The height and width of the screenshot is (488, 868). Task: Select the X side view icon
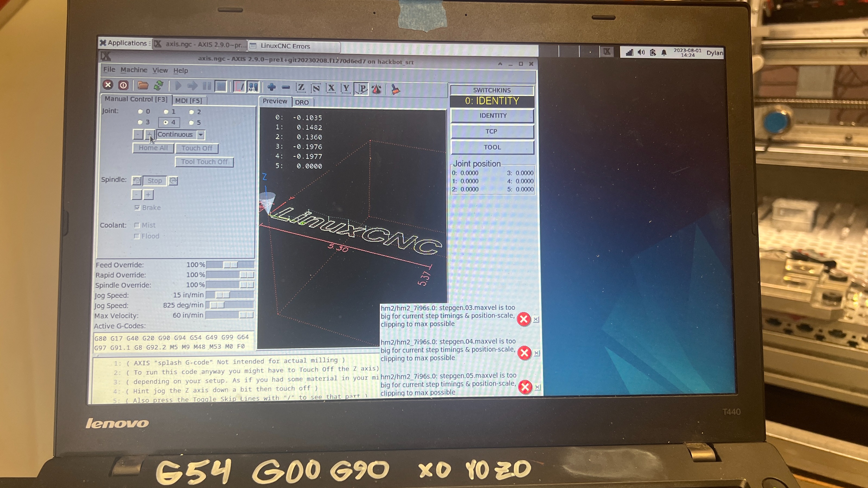pos(331,88)
